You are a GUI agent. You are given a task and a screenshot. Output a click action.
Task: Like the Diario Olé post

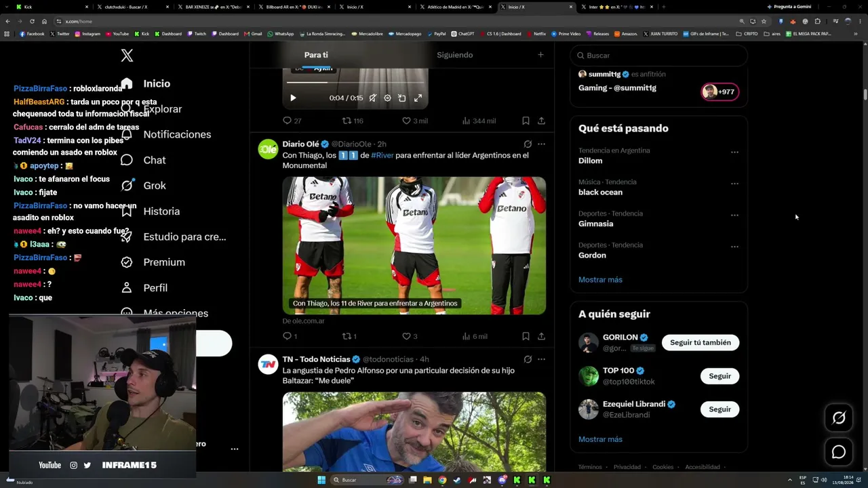[x=410, y=336]
